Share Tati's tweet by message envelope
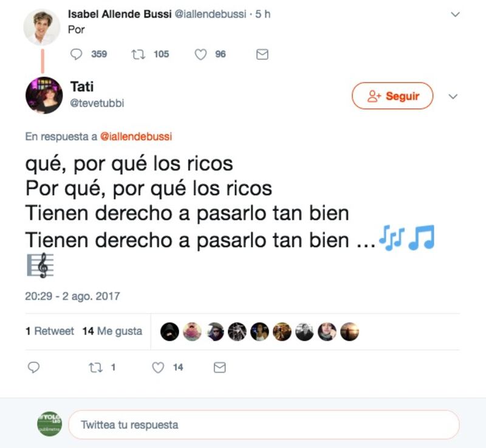Screen dimensions: 486x448 tap(220, 368)
